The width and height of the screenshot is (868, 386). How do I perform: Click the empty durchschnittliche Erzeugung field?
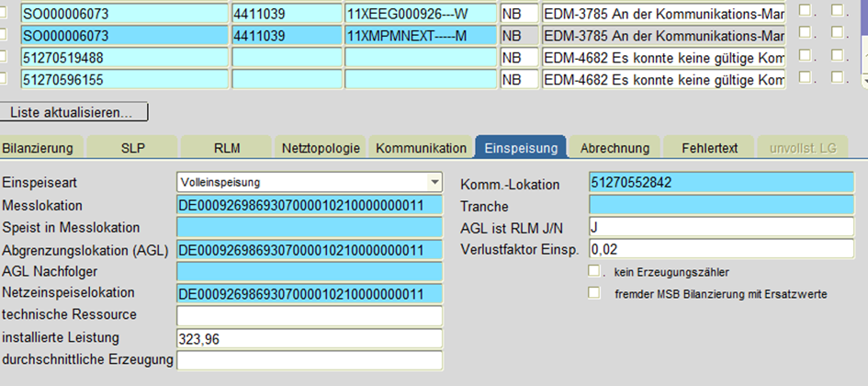309,360
